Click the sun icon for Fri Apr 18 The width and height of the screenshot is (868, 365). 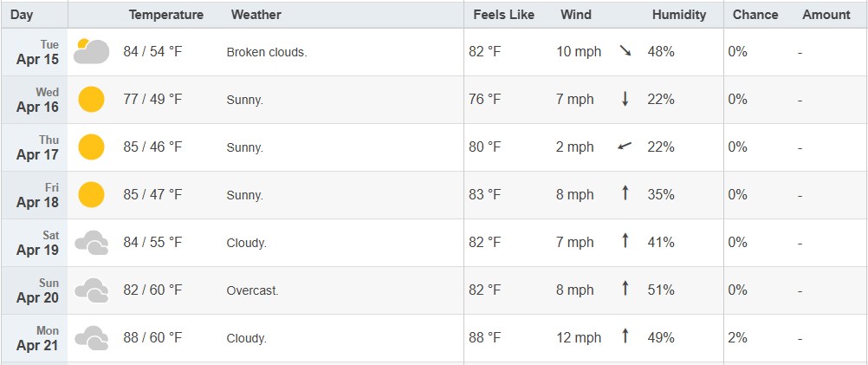pos(91,195)
